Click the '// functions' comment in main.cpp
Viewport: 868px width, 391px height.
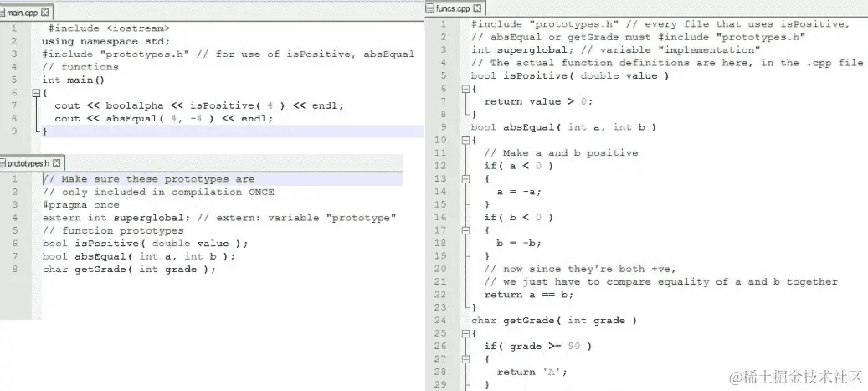click(80, 67)
